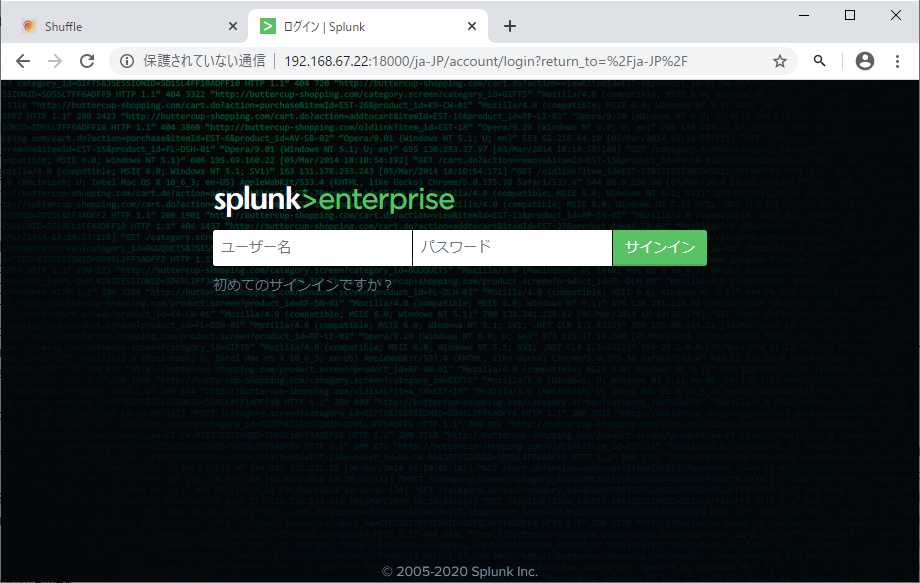Close the Shuffle tab
The height and width of the screenshot is (583, 920).
[x=232, y=26]
